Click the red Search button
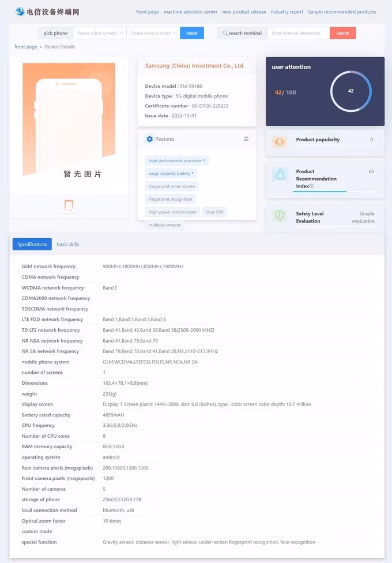The image size is (392, 563). [x=342, y=33]
